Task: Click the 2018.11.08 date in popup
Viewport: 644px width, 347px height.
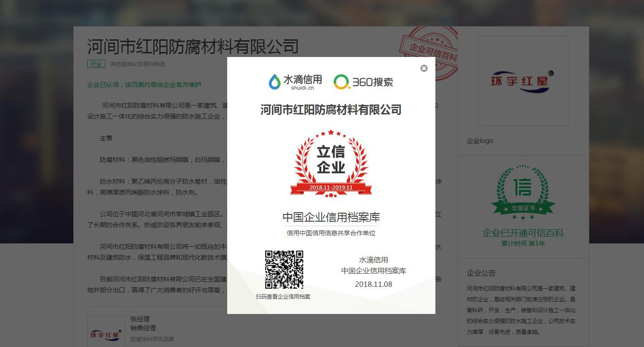Action: pyautogui.click(x=373, y=284)
